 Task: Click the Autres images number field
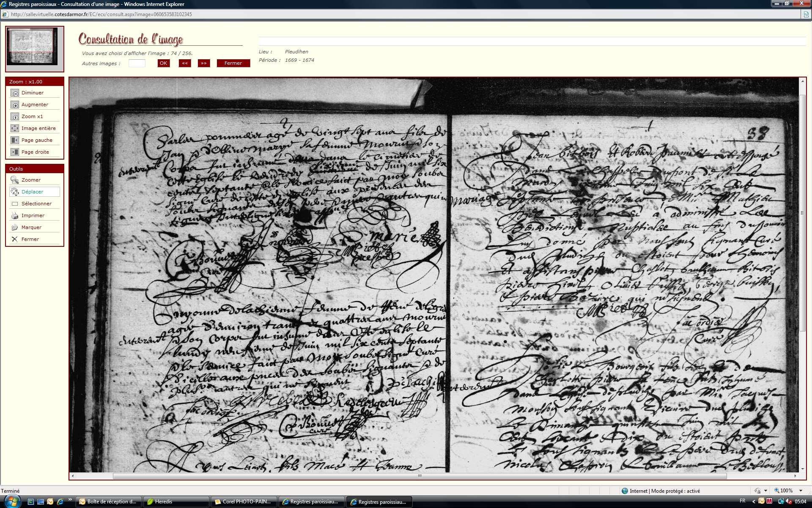(137, 63)
